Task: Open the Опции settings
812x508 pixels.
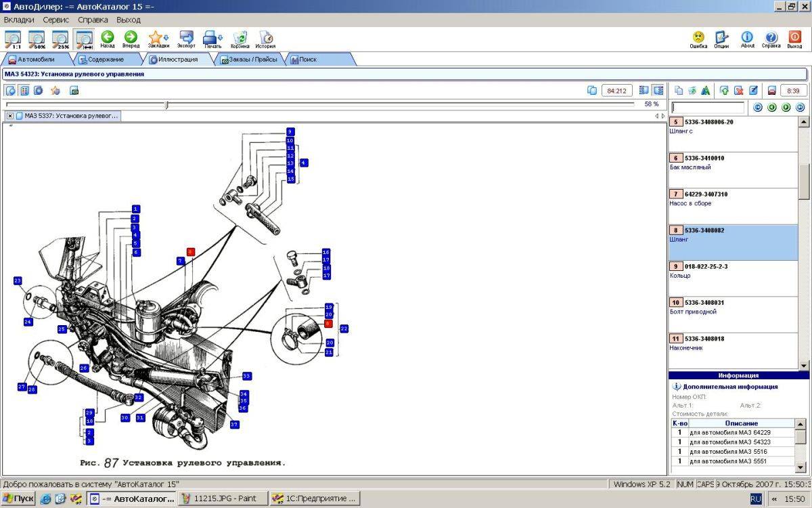Action: 721,39
